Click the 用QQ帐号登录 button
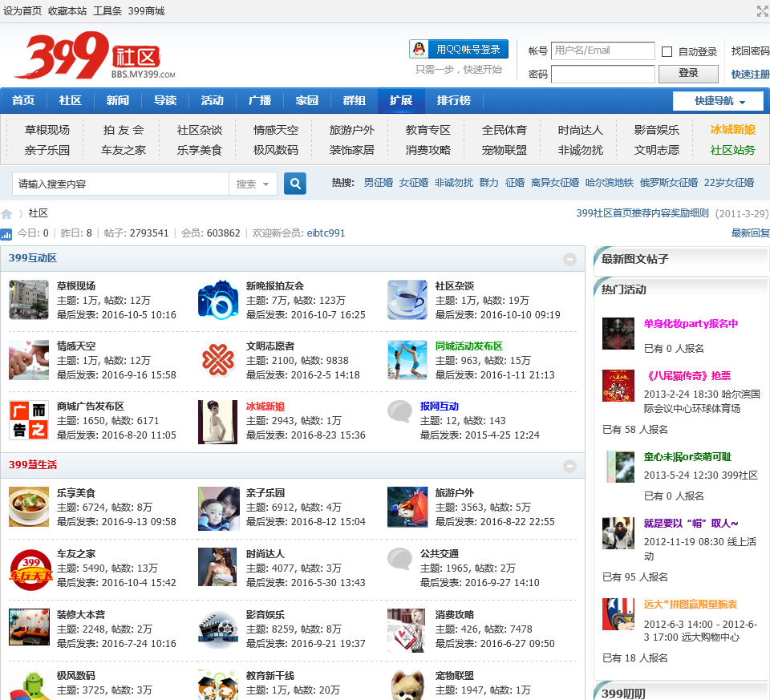The height and width of the screenshot is (700, 770). 459,49
